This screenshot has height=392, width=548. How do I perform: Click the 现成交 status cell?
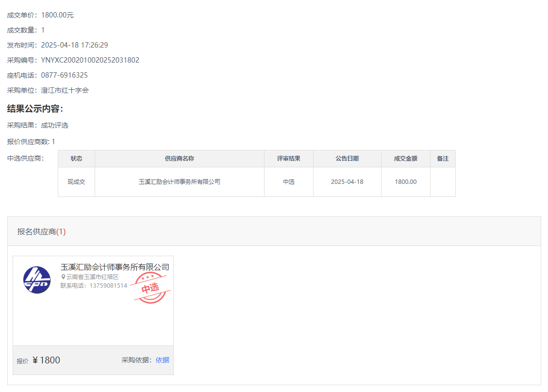[x=76, y=182]
